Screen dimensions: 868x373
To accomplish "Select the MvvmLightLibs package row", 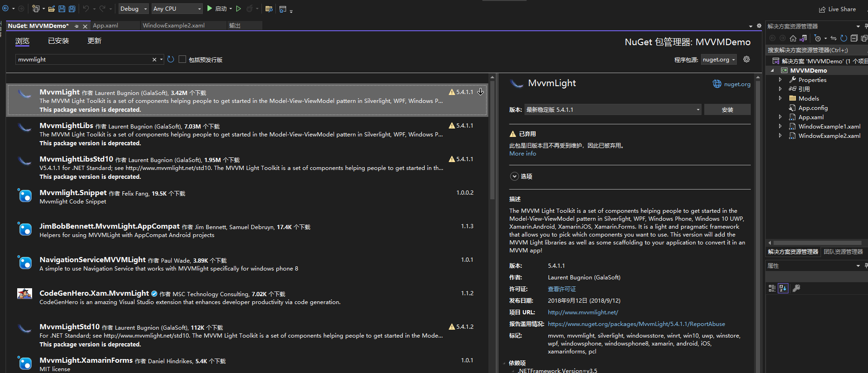I will [247, 134].
